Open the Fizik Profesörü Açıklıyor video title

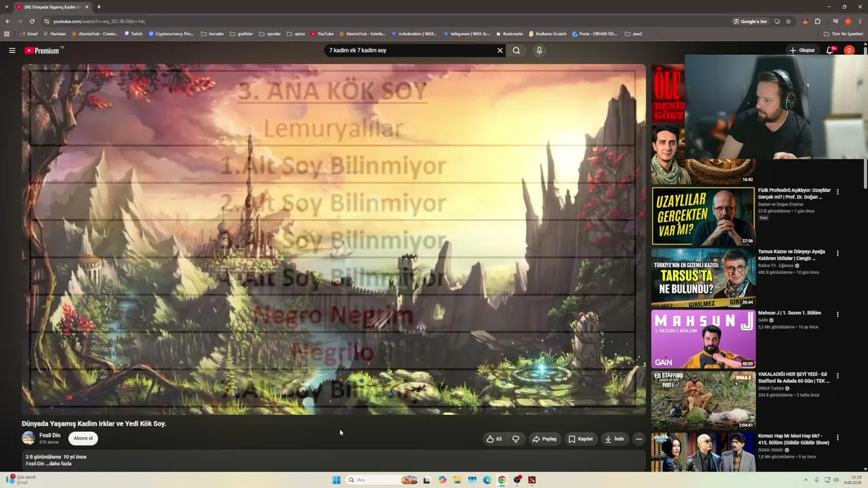794,194
